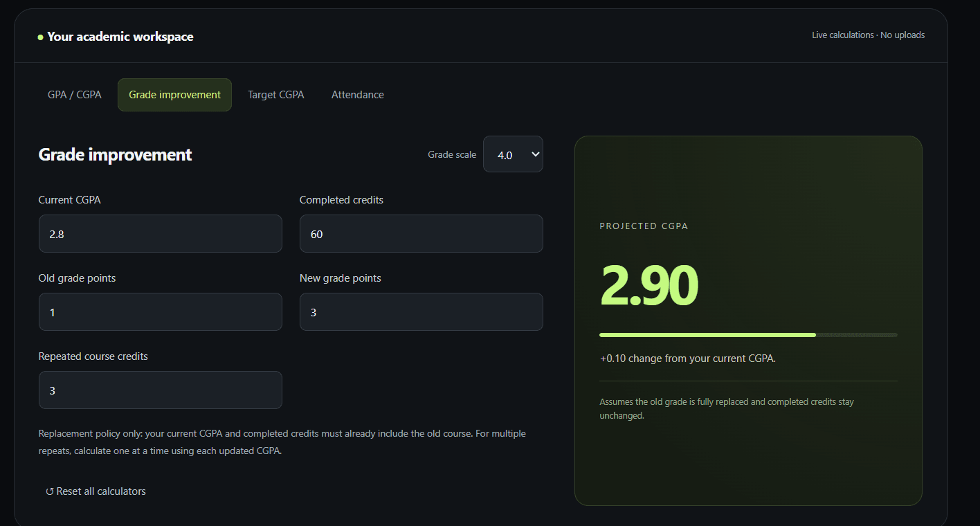Click the New grade points input box

click(x=421, y=312)
